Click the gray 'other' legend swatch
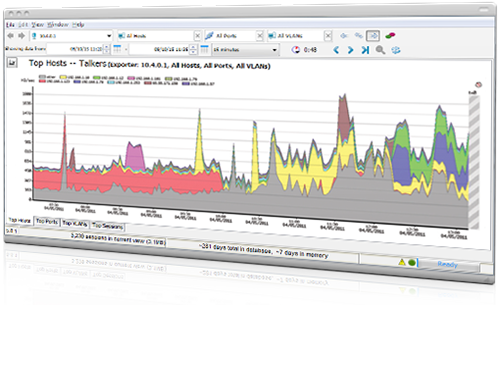The width and height of the screenshot is (500, 375). point(42,77)
